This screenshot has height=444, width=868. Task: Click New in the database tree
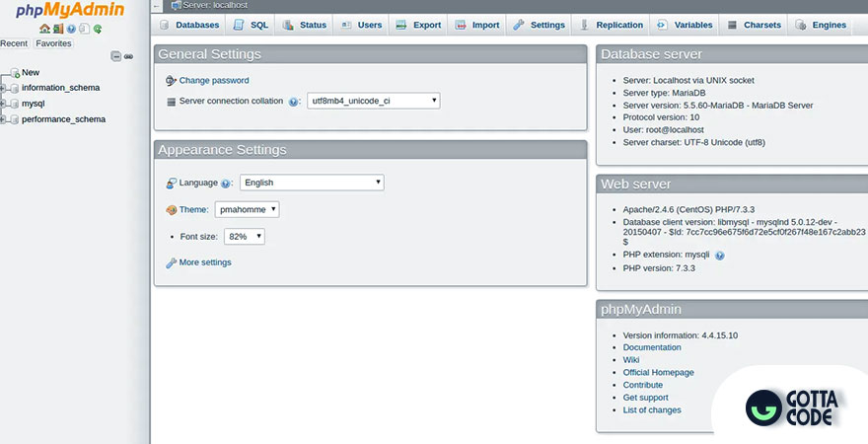31,73
